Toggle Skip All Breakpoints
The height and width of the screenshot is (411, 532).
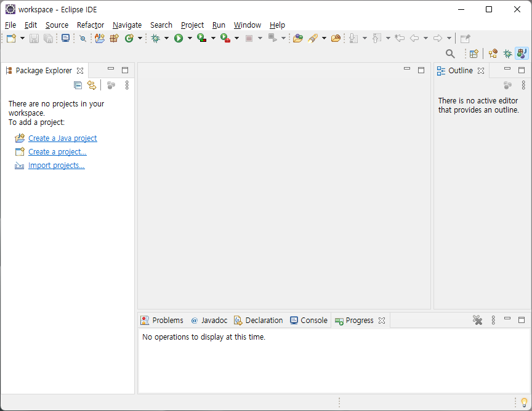(83, 38)
